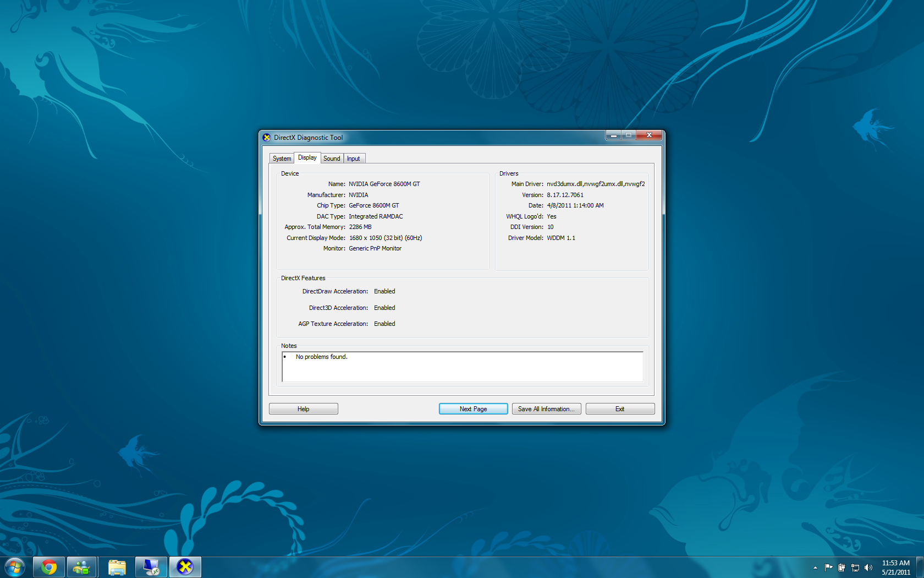Viewport: 924px width, 578px height.
Task: Open Windows Live Messenger taskbar icon
Action: tap(82, 567)
